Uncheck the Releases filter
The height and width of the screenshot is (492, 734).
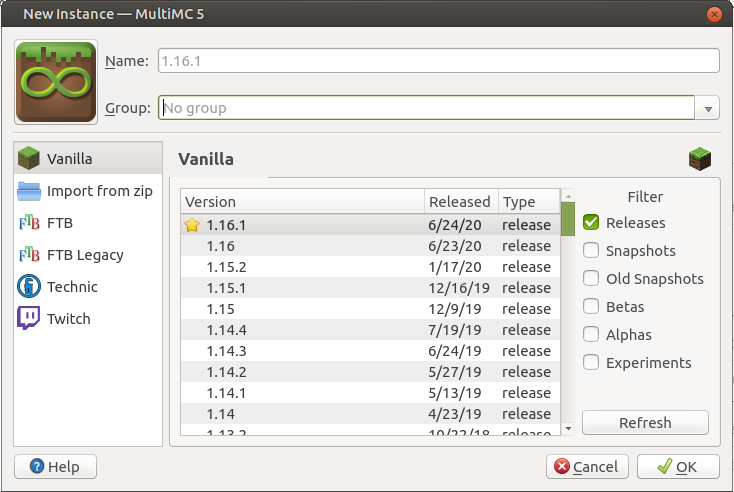[x=591, y=222]
